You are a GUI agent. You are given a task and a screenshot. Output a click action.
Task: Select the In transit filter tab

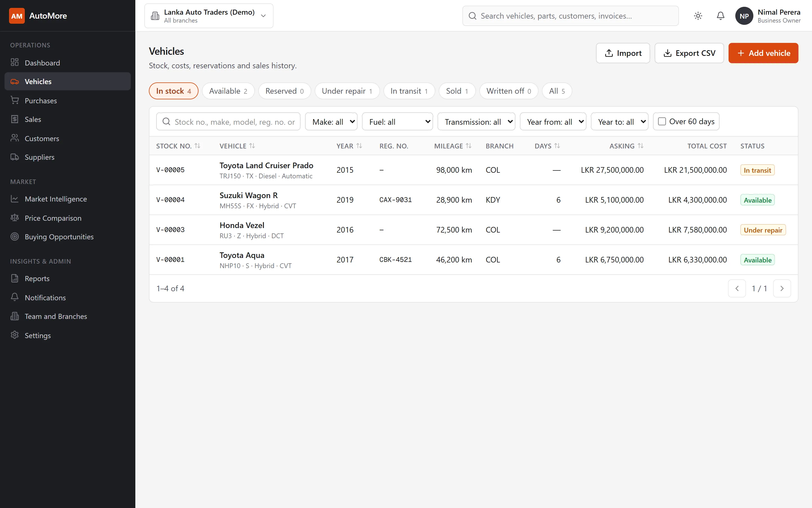click(409, 91)
